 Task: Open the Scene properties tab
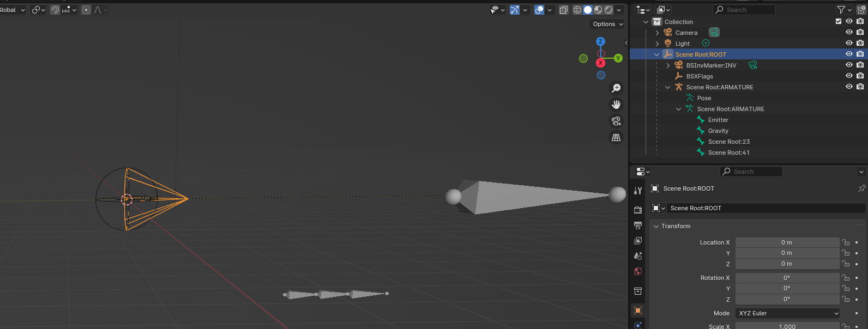point(638,255)
